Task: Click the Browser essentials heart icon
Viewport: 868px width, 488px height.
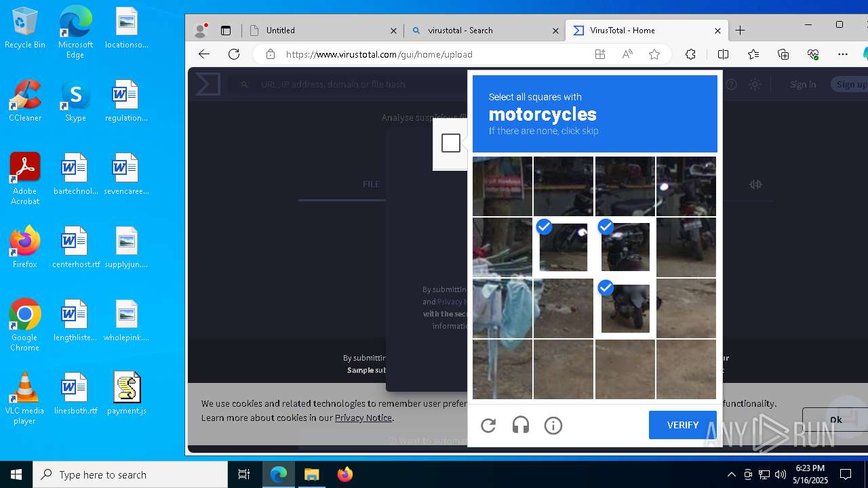Action: 813,54
